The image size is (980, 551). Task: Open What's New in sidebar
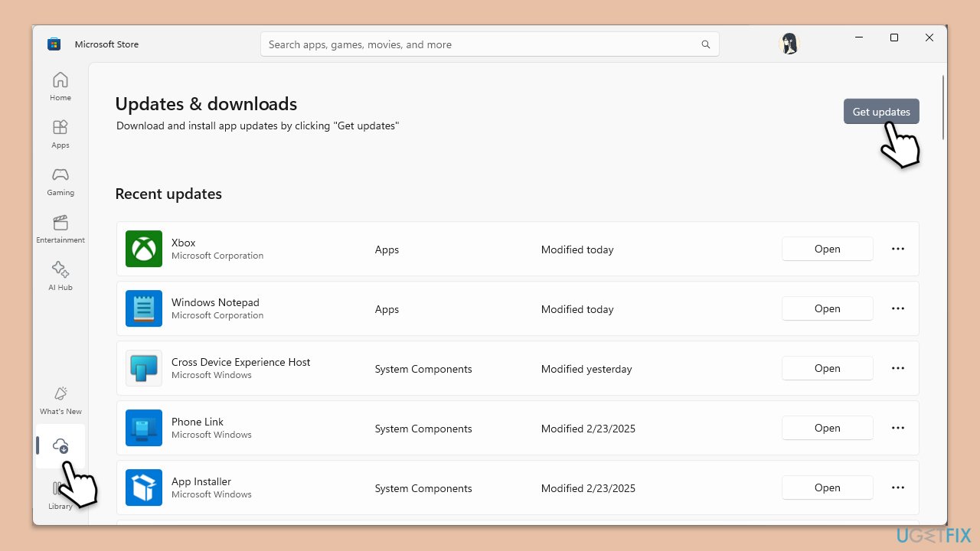pos(60,400)
